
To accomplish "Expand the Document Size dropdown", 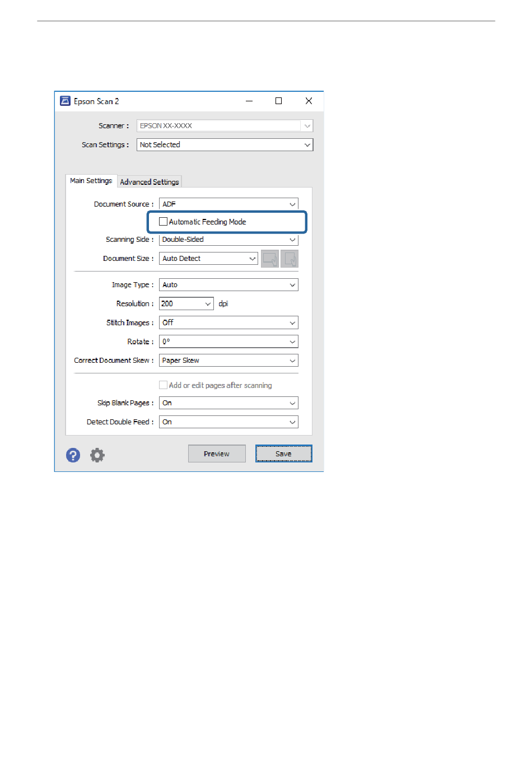I will coord(208,259).
